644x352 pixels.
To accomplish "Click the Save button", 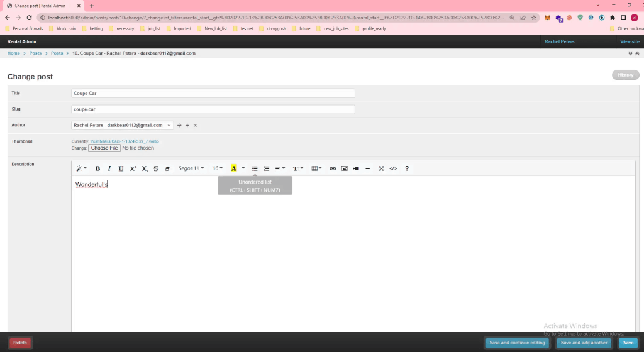I will pos(628,343).
